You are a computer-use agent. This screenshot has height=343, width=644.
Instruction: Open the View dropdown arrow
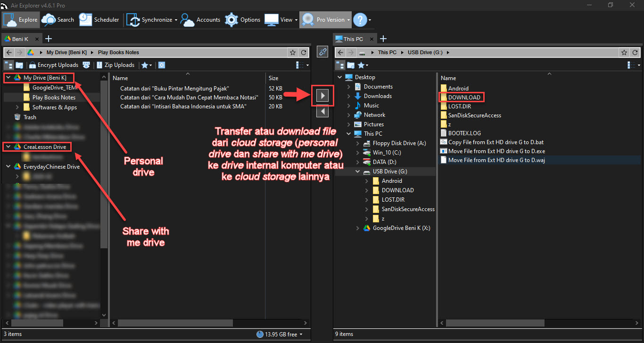(x=296, y=20)
